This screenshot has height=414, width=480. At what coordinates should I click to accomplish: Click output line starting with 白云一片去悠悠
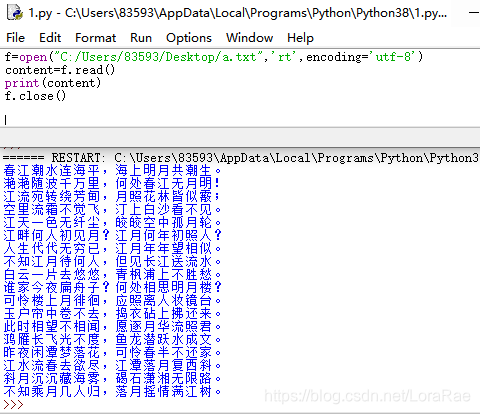pos(112,274)
